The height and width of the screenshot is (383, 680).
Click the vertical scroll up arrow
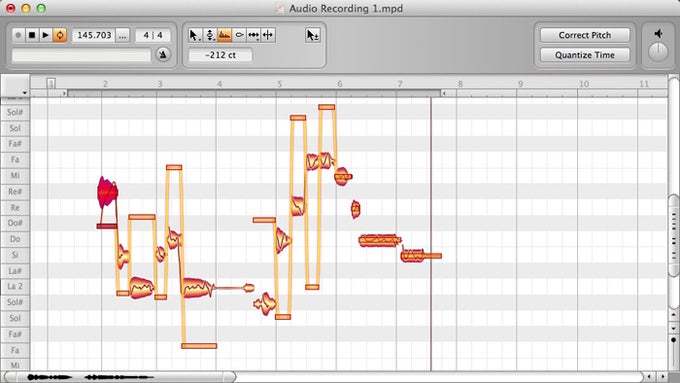click(x=673, y=314)
